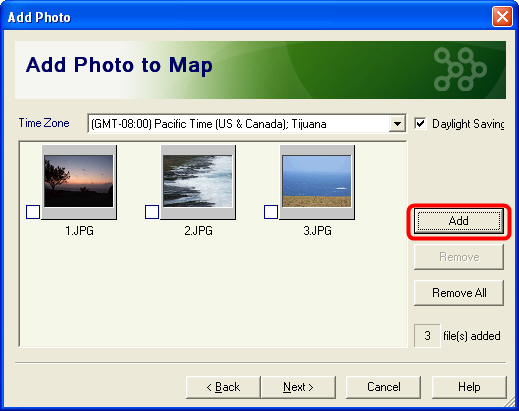
Task: Click the greyed-out Remove button
Action: (x=459, y=257)
